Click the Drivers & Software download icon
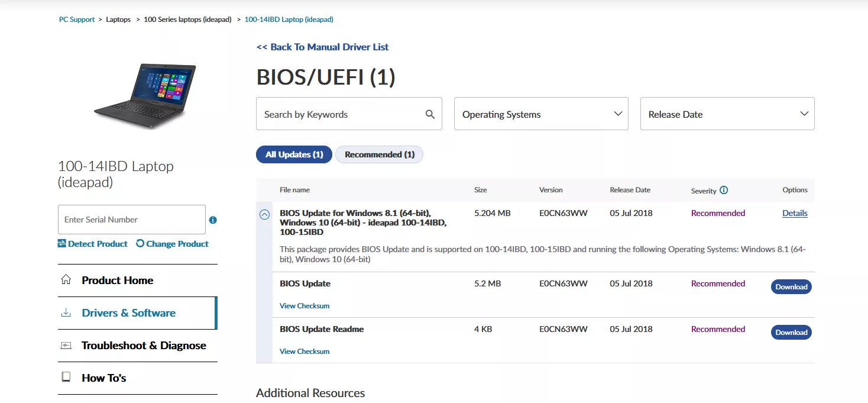 point(66,313)
